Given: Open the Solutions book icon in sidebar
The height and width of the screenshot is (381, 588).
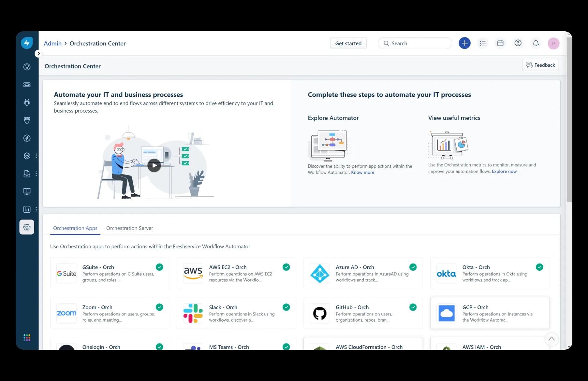Looking at the screenshot, I should (x=27, y=191).
